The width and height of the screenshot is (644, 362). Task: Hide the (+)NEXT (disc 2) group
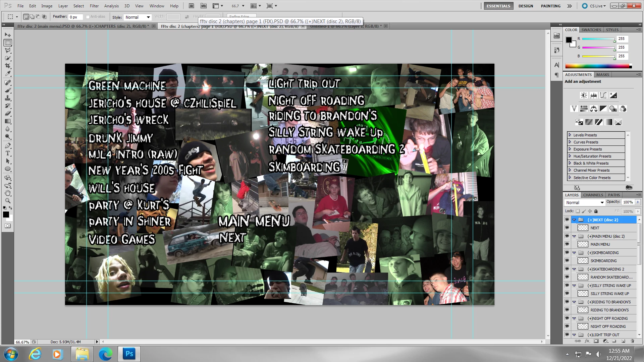[567, 220]
